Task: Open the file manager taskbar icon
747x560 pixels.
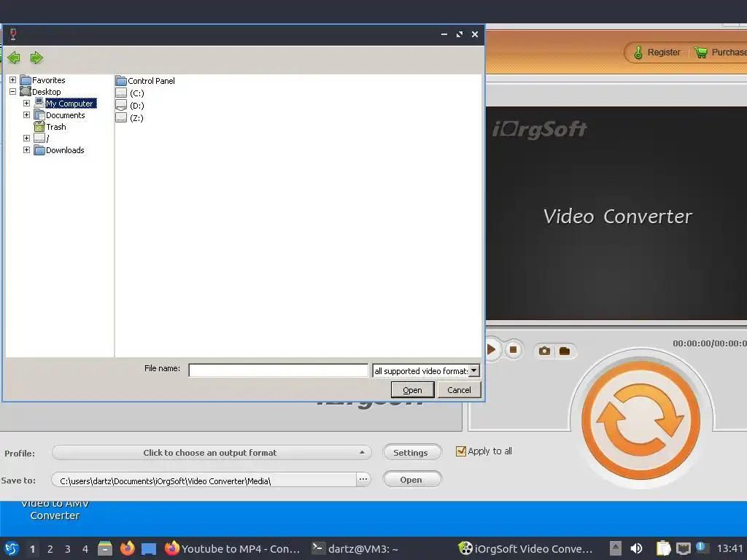Action: pyautogui.click(x=105, y=548)
